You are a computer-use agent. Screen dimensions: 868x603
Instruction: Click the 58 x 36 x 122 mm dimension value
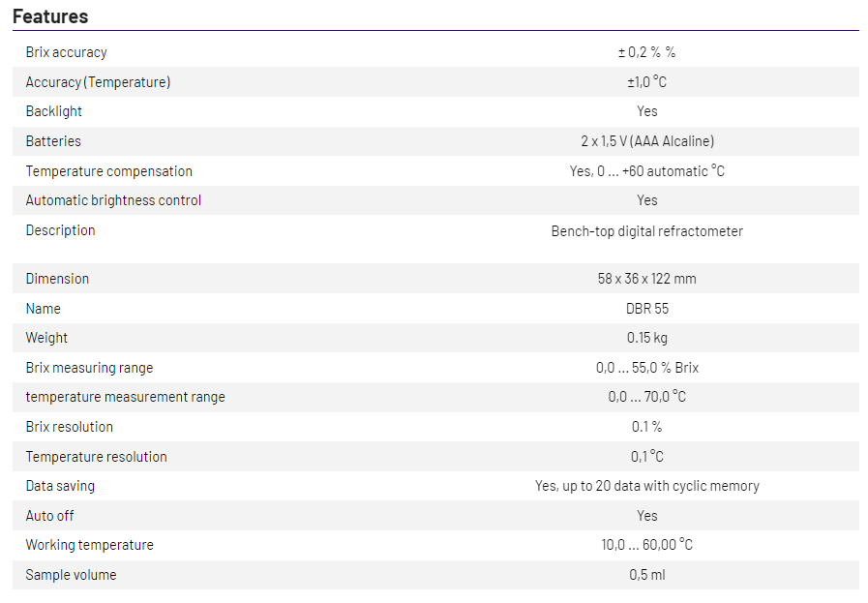(x=646, y=279)
